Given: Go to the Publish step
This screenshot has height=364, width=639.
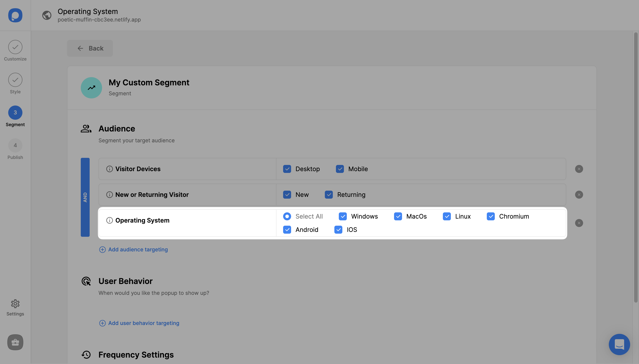Looking at the screenshot, I should (x=15, y=145).
